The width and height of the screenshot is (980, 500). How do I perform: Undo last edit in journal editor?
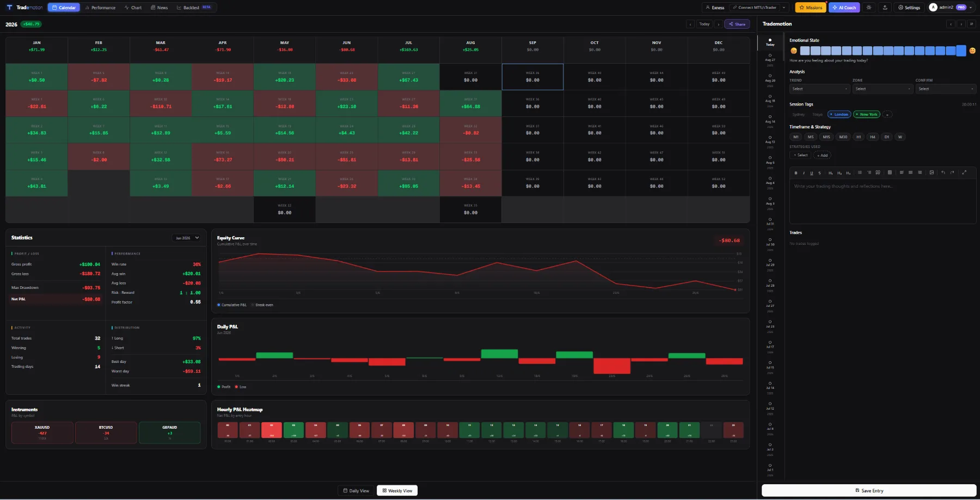pyautogui.click(x=943, y=172)
